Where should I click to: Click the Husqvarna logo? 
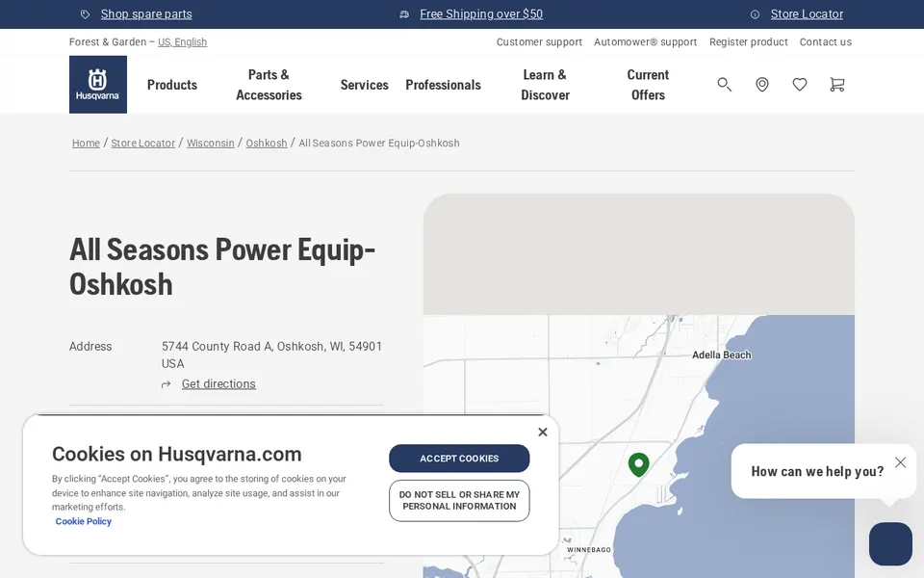pos(98,85)
